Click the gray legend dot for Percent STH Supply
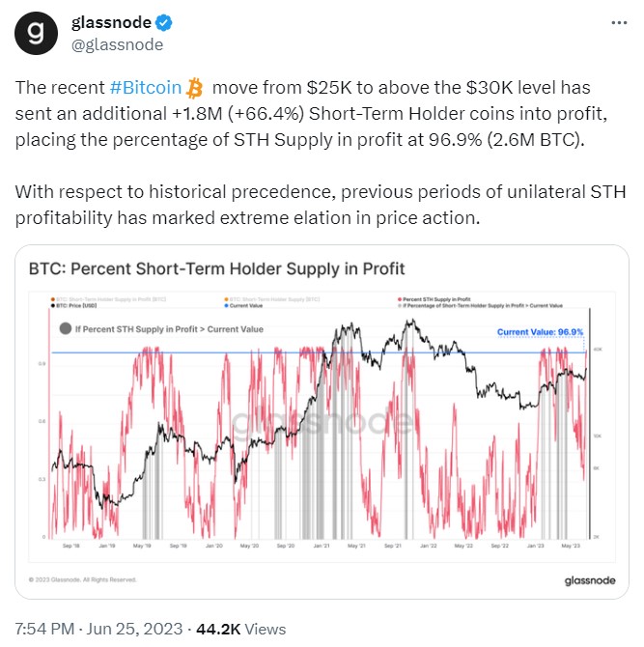The width and height of the screenshot is (644, 647). [66, 328]
